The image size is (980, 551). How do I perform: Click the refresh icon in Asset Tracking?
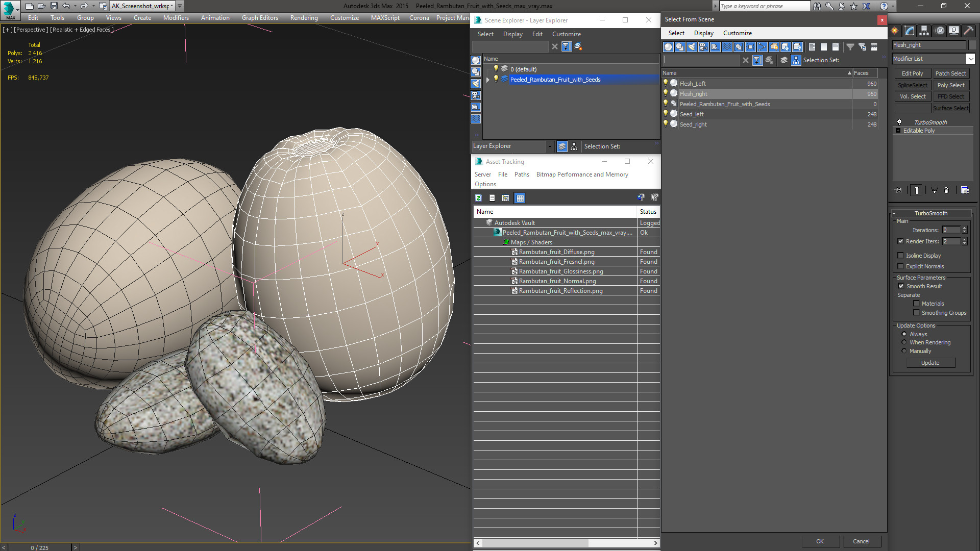click(x=478, y=198)
